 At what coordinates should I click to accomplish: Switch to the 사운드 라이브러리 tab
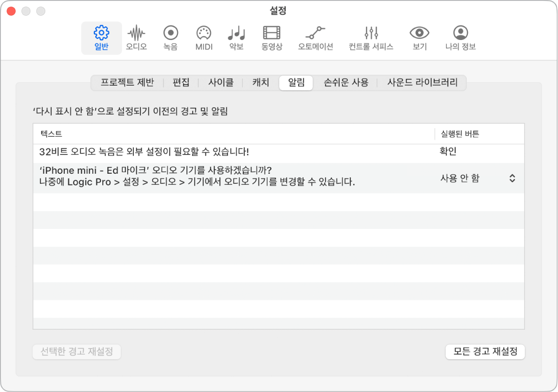tap(422, 83)
